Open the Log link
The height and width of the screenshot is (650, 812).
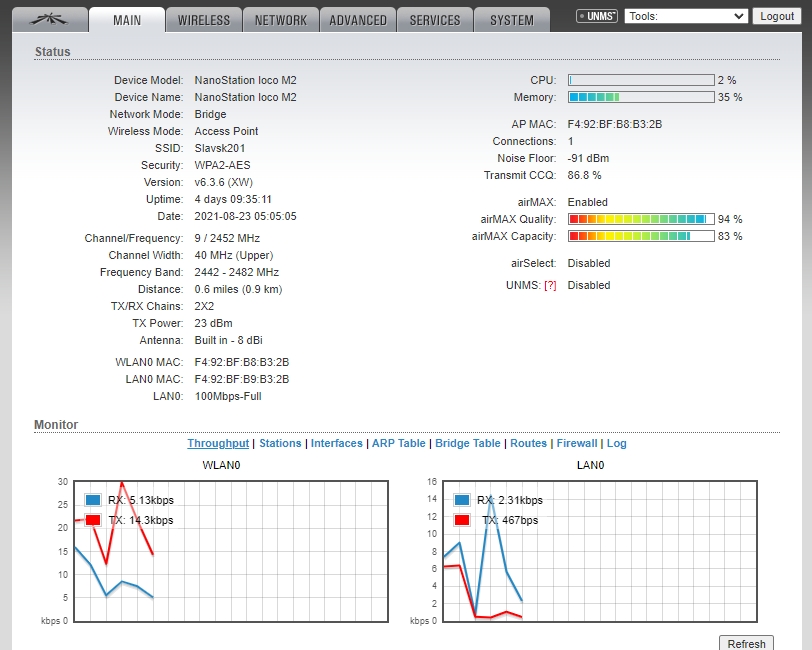(x=617, y=443)
